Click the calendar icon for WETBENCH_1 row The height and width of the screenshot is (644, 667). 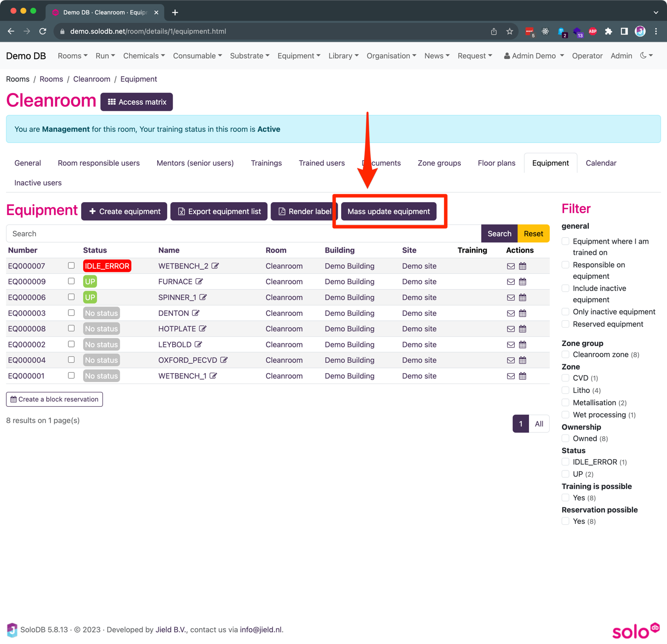523,376
